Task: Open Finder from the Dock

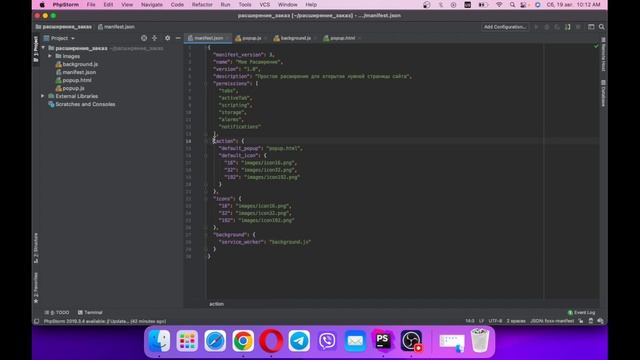Action: pos(159,340)
